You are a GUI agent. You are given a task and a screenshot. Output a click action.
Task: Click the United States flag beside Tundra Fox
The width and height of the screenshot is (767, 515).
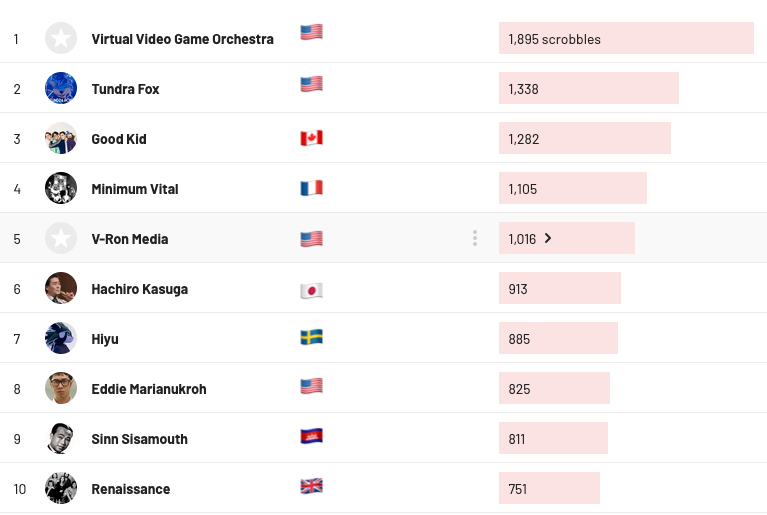pyautogui.click(x=311, y=85)
